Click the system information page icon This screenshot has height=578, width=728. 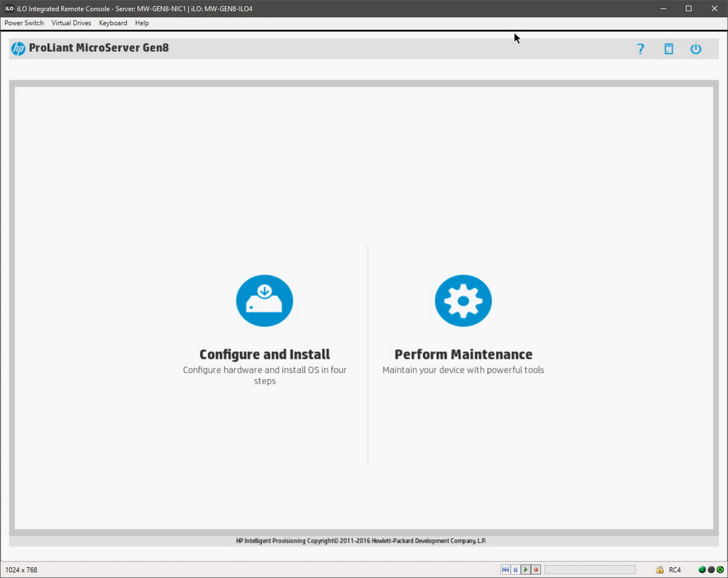669,49
